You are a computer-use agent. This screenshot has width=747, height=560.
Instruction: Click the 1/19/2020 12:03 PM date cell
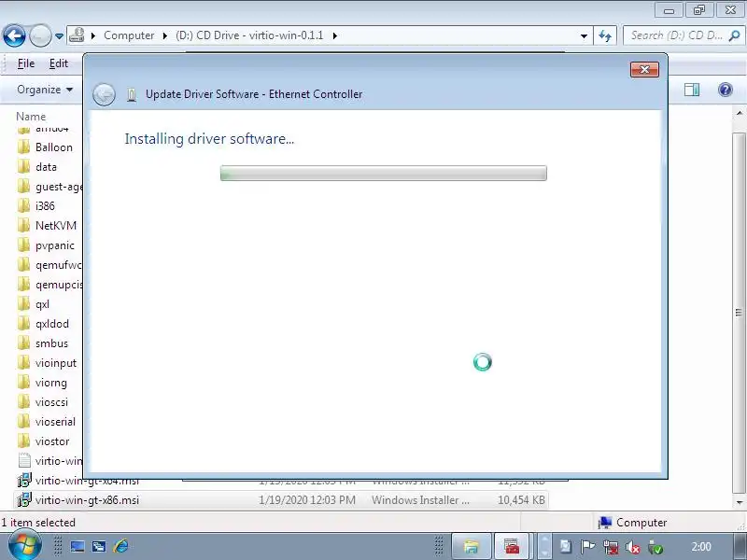pyautogui.click(x=307, y=500)
